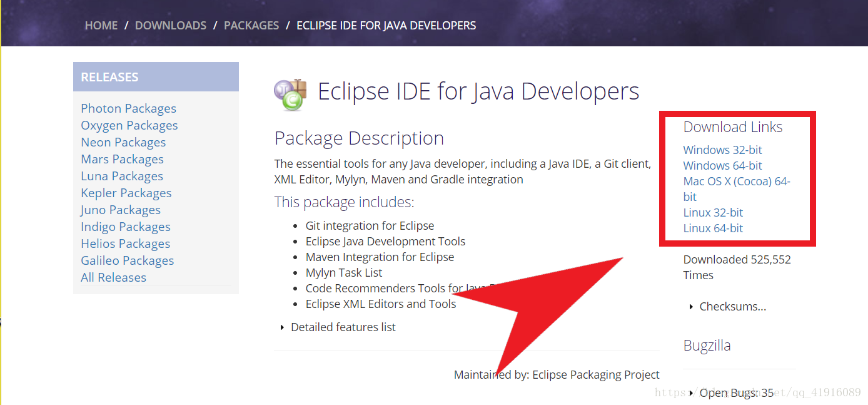Screen dimensions: 868x405
Task: Go to HOME breadcrumb
Action: point(101,26)
